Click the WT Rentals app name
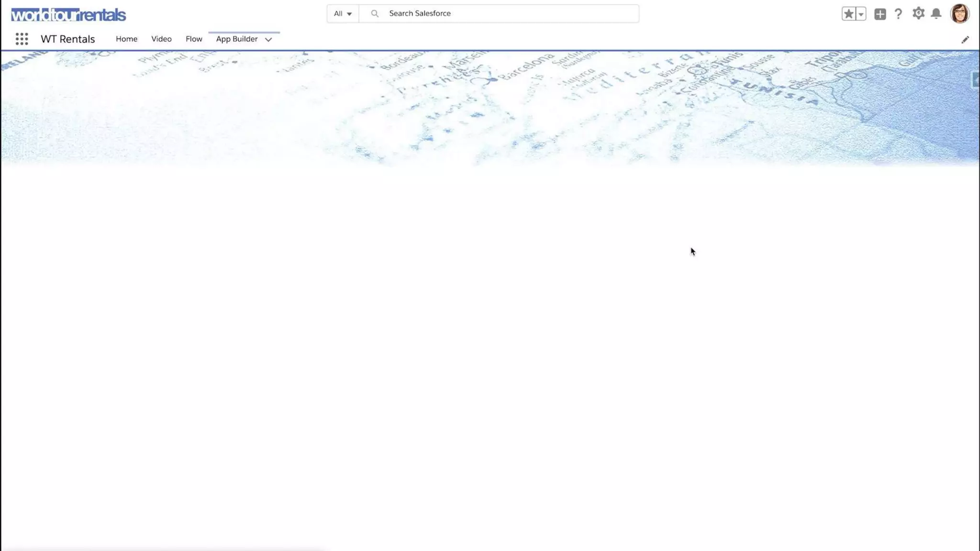Screen dimensions: 980x551 pos(67,39)
